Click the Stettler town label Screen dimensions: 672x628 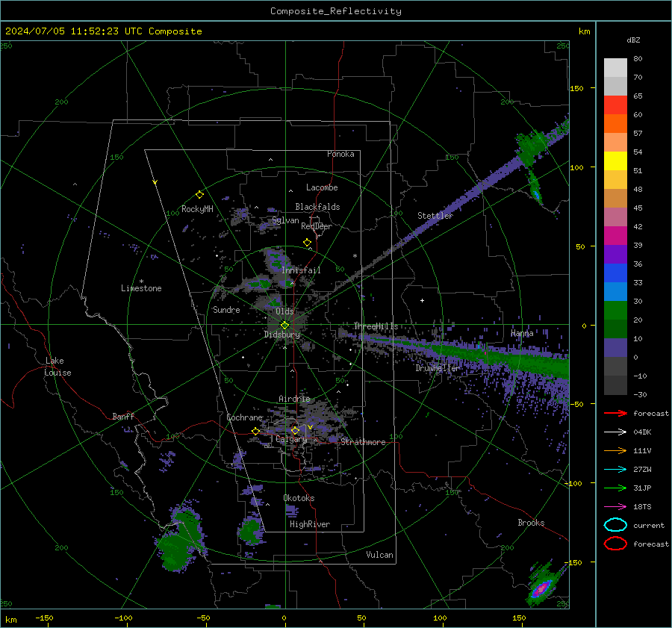(x=435, y=216)
